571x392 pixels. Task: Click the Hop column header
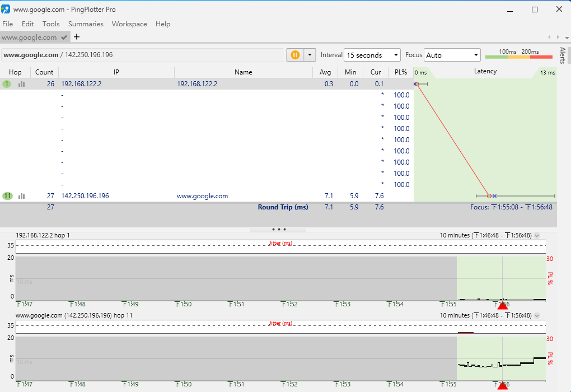[x=15, y=72]
